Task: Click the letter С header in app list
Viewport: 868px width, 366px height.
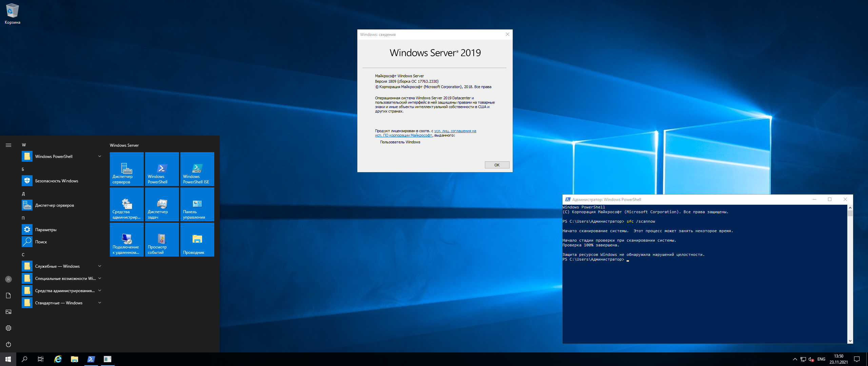Action: click(x=23, y=255)
